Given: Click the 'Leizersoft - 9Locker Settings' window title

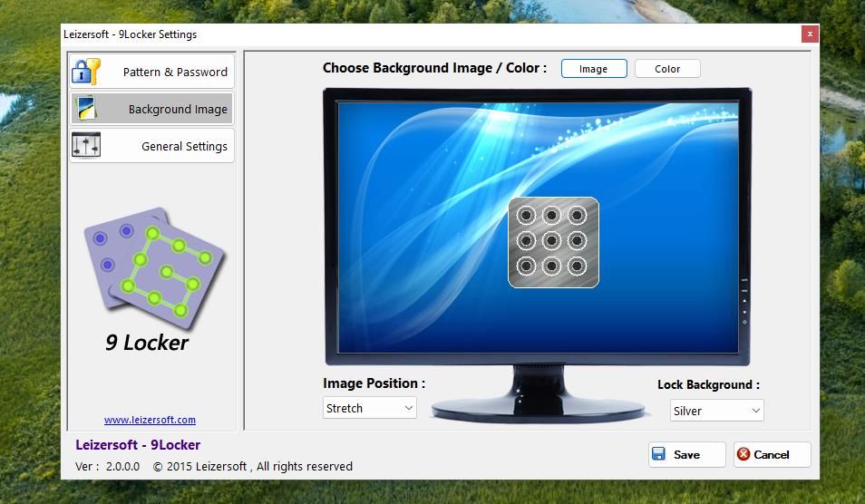Looking at the screenshot, I should point(131,34).
